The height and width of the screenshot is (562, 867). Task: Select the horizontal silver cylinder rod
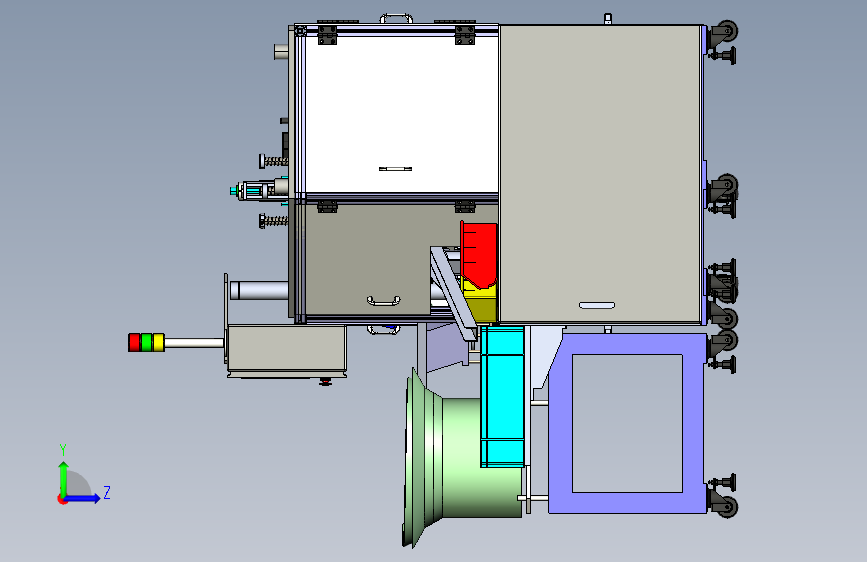[259, 290]
